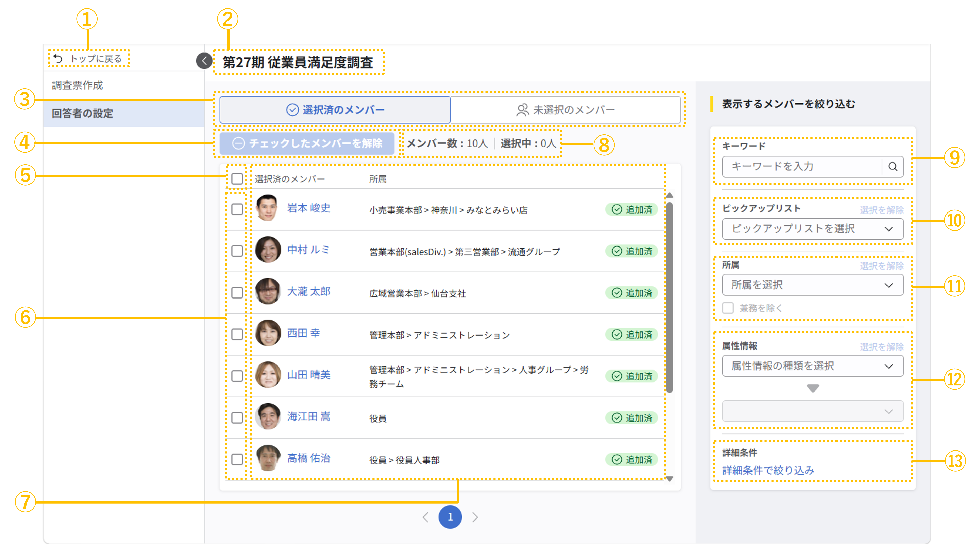Click 追加済 badge for 大瀧 太郎
Image resolution: width=980 pixels, height=544 pixels.
[x=631, y=293]
